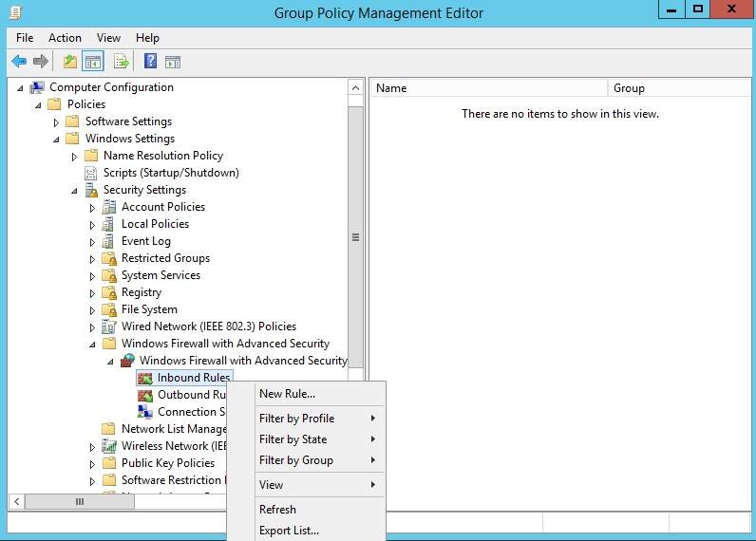Click the Name column header

488,88
